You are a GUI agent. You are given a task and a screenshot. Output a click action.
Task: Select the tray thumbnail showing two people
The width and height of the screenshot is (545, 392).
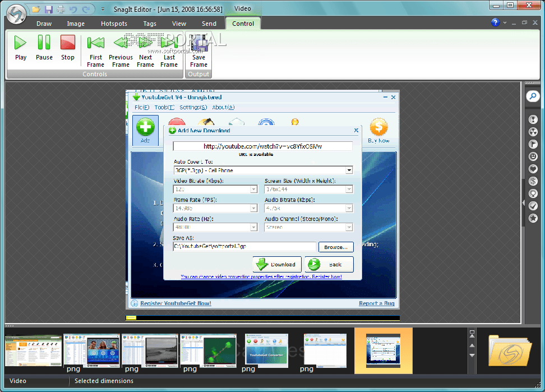click(x=92, y=351)
